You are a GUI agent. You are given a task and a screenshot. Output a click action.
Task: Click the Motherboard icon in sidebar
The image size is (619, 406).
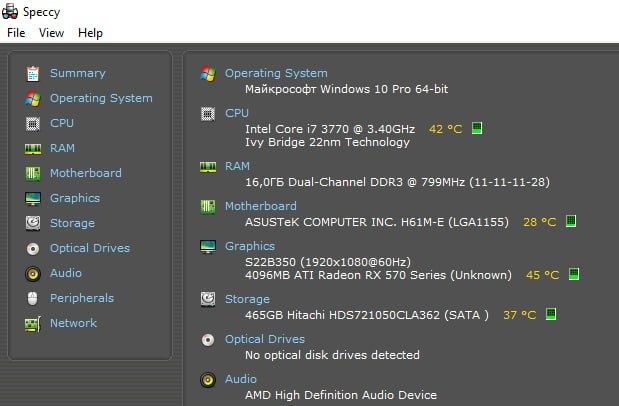33,173
